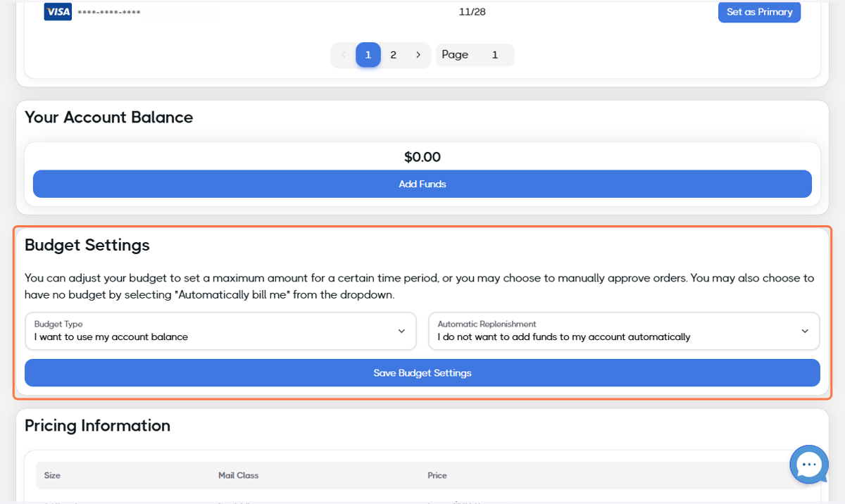The image size is (845, 504).
Task: Select page 2 in pagination
Action: pyautogui.click(x=393, y=55)
